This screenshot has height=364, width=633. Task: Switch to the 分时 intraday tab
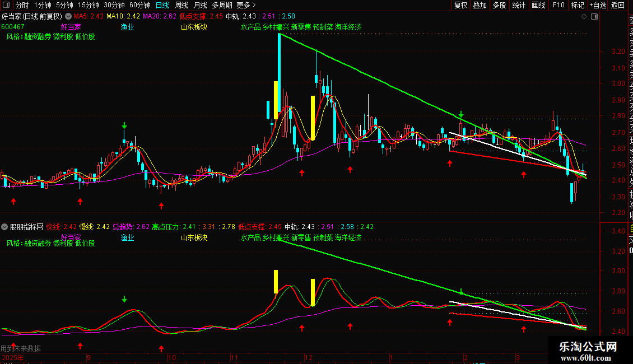(22, 5)
